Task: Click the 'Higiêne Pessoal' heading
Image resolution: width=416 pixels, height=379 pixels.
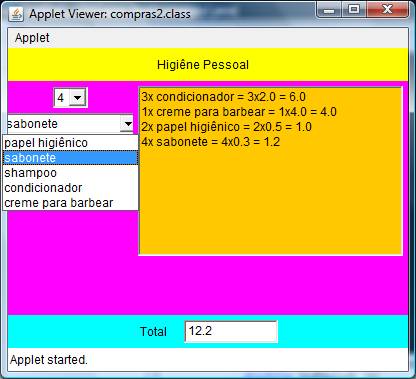Action: pyautogui.click(x=203, y=64)
